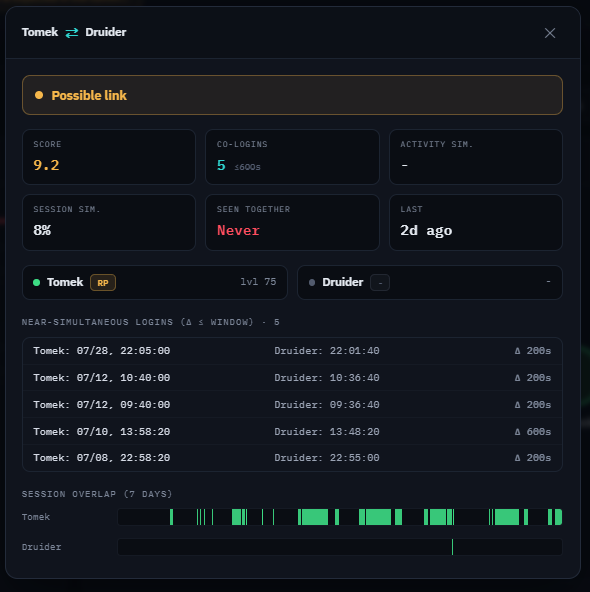Click Druider: 10:36:40 login time
The width and height of the screenshot is (590, 592).
(x=327, y=378)
